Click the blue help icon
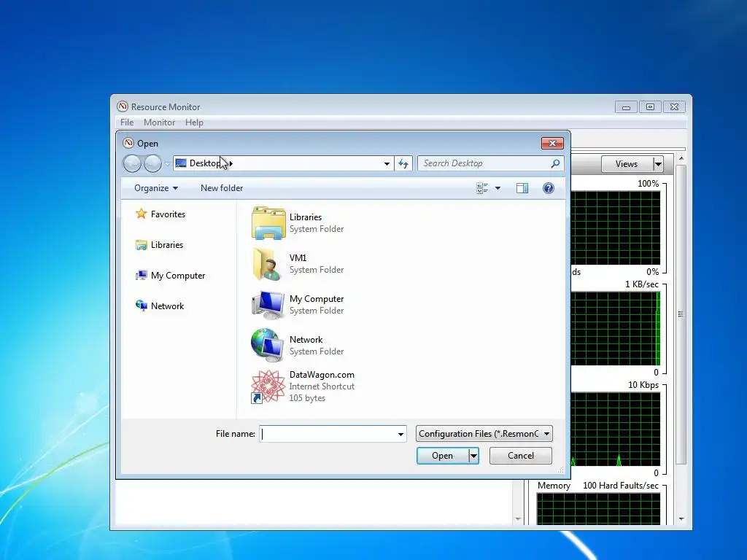This screenshot has width=747, height=560. pos(549,188)
